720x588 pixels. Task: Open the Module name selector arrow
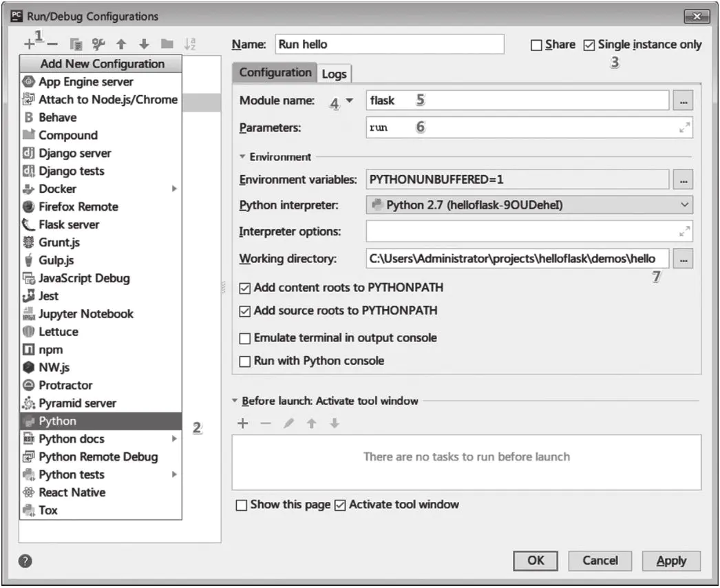[350, 101]
